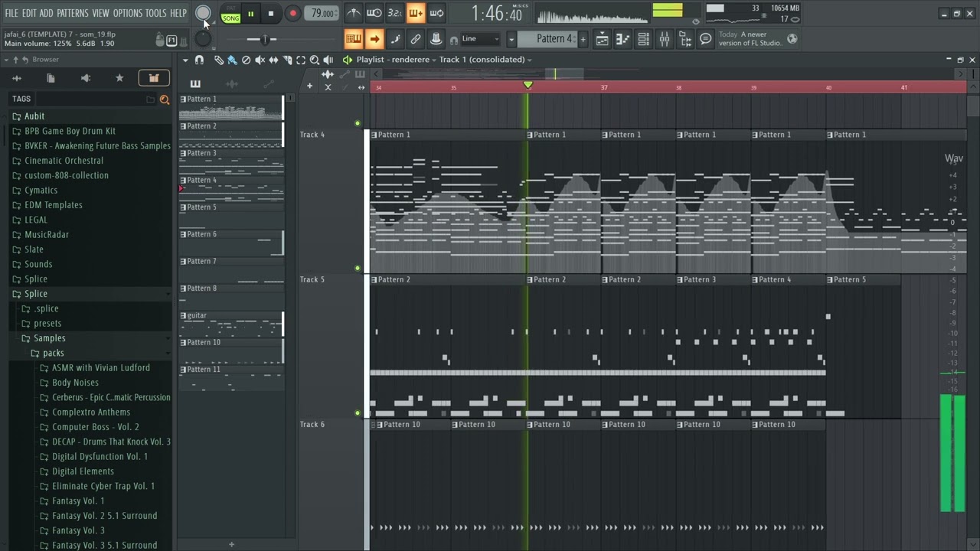
Task: Open the playlist options dropdown arrow
Action: (x=185, y=60)
